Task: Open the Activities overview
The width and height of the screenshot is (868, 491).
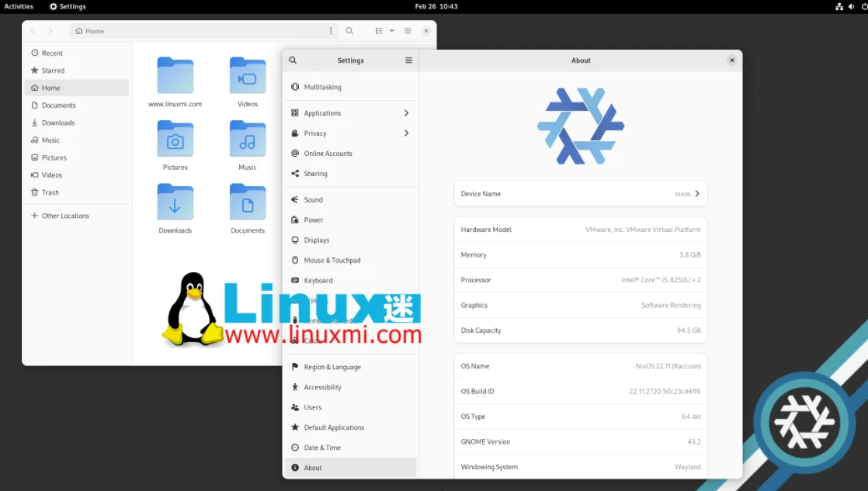Action: point(18,6)
